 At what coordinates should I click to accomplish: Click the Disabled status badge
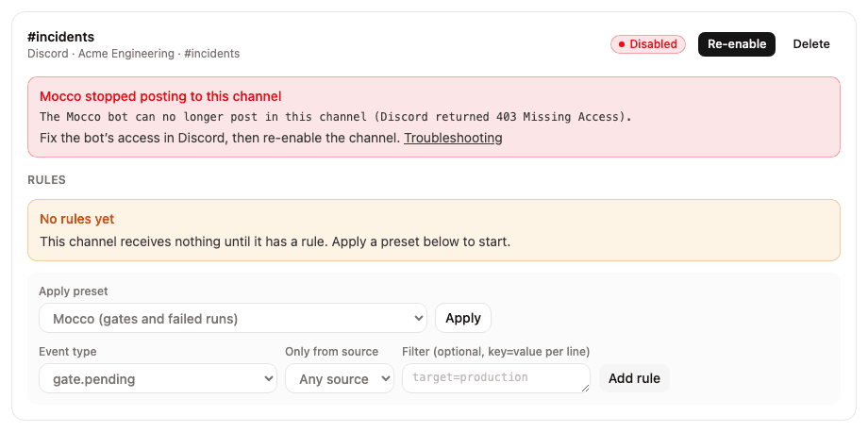[x=647, y=44]
